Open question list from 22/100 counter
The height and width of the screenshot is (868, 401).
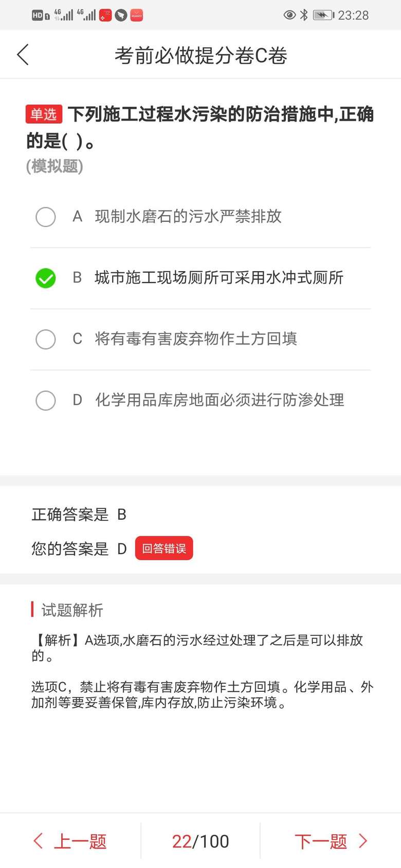200,841
